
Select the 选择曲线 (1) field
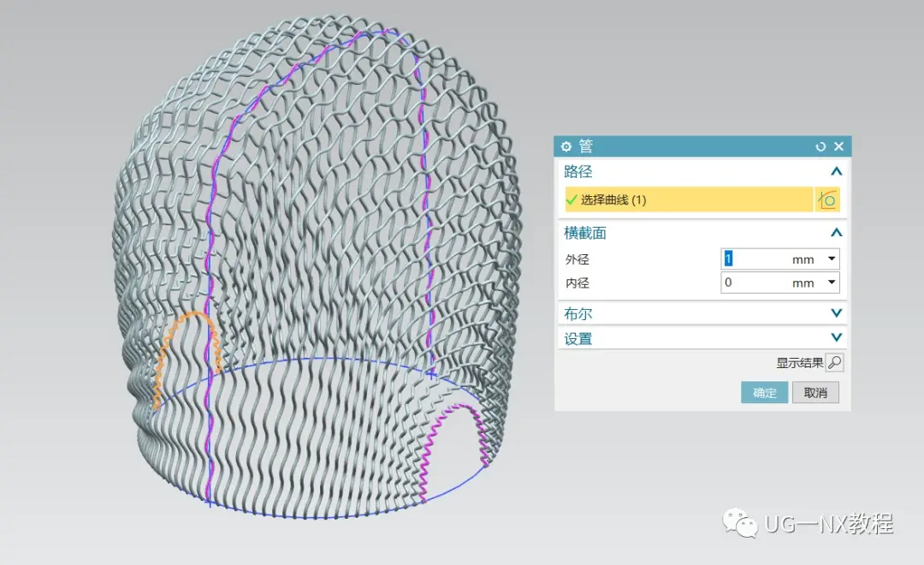pos(689,199)
